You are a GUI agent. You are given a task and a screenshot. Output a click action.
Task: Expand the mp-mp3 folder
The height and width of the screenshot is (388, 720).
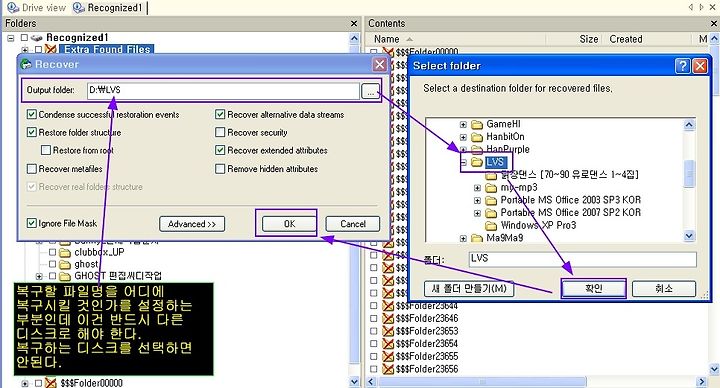pyautogui.click(x=477, y=188)
